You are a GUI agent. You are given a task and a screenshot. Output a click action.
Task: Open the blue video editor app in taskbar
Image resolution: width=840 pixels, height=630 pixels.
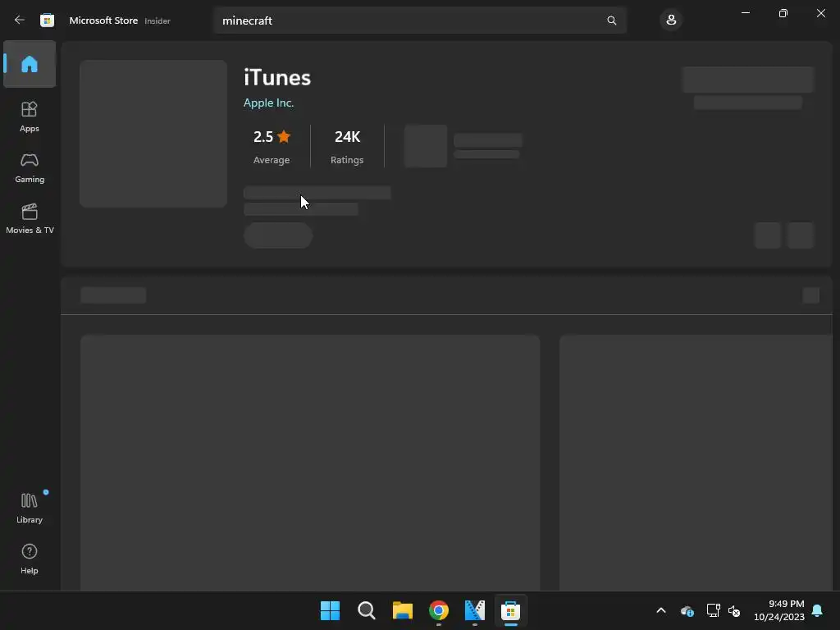click(475, 610)
